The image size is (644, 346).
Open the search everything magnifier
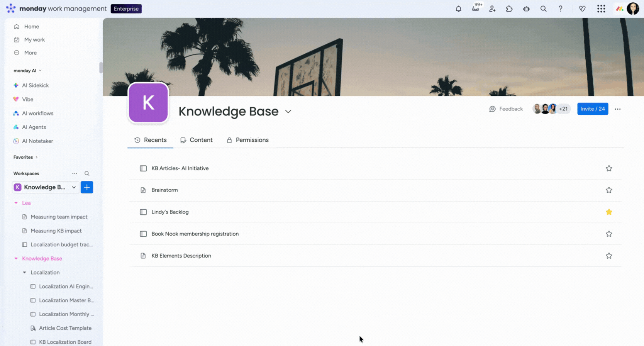tap(543, 9)
